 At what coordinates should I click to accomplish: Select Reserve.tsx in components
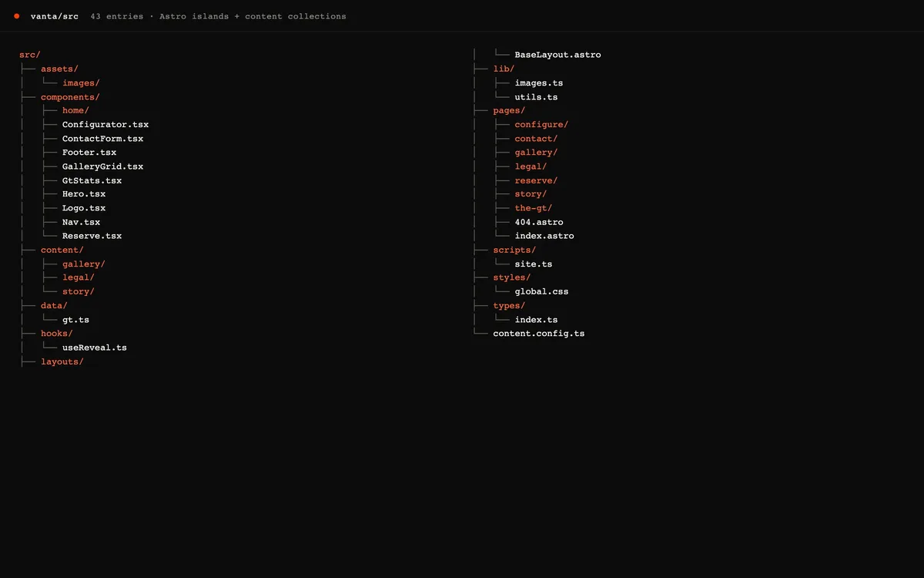pos(92,236)
